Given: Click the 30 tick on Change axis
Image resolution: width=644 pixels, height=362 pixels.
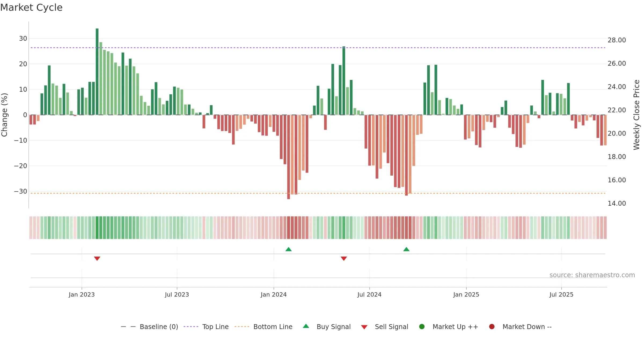Looking at the screenshot, I should tap(23, 38).
